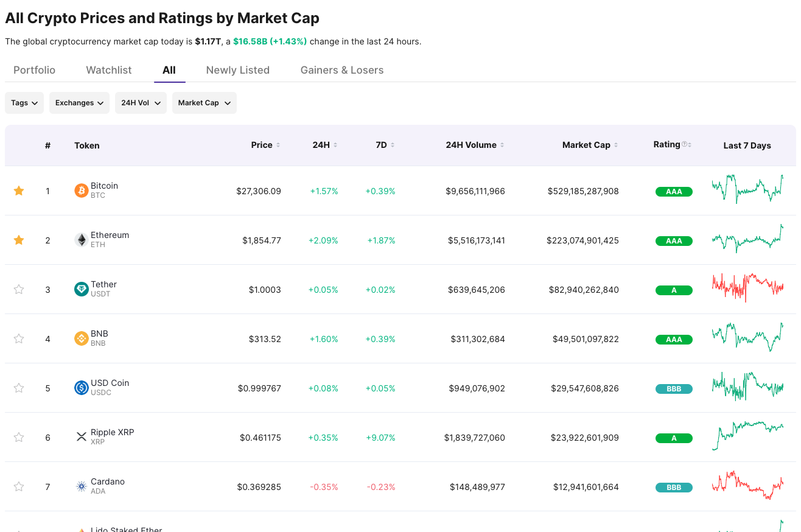Open the Bitcoin token name link

coord(104,186)
